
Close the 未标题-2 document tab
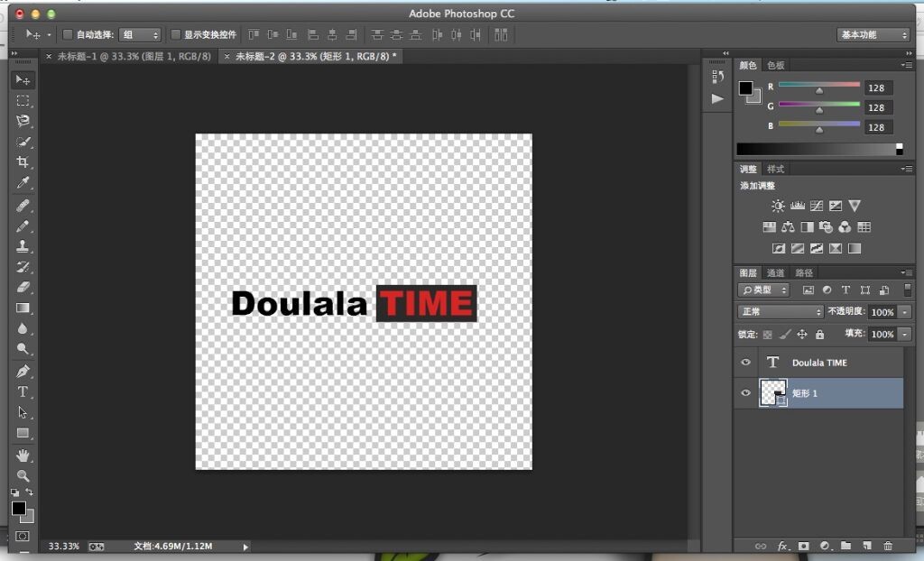(226, 57)
